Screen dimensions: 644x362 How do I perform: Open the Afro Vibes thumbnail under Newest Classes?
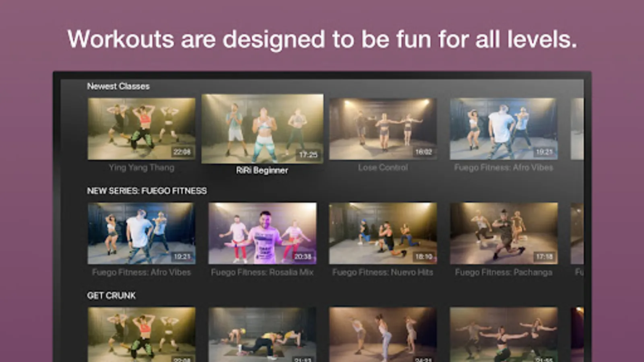[504, 129]
